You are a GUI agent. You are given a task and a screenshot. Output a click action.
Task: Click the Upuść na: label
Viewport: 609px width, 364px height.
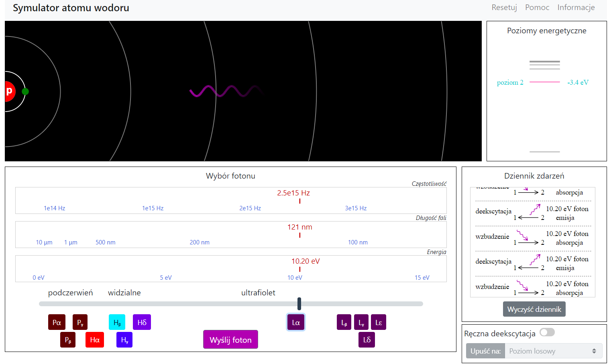(485, 351)
